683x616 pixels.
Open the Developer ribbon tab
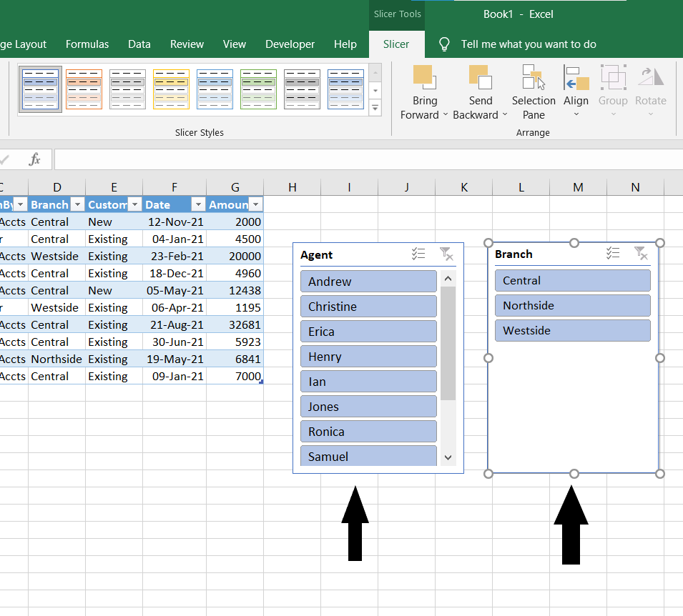pyautogui.click(x=290, y=44)
